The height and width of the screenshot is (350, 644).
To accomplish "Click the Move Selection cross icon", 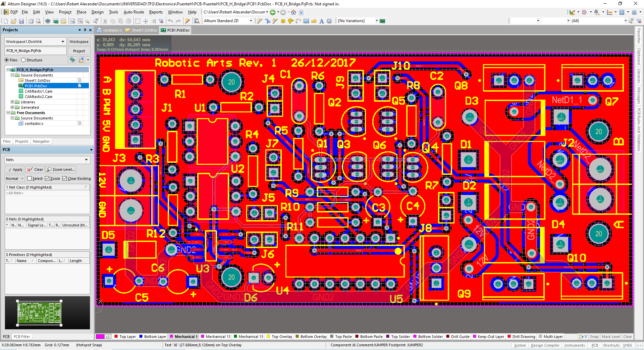I will click(x=146, y=21).
